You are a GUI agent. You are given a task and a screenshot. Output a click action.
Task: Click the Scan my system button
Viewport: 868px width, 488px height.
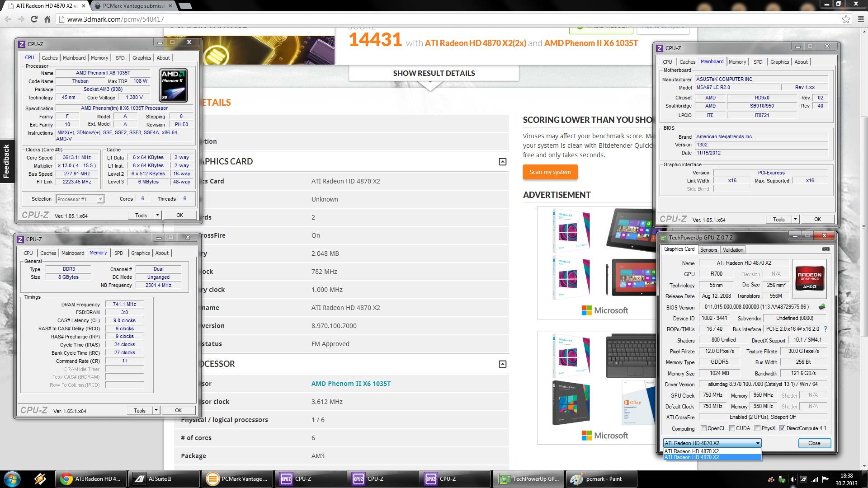[550, 172]
